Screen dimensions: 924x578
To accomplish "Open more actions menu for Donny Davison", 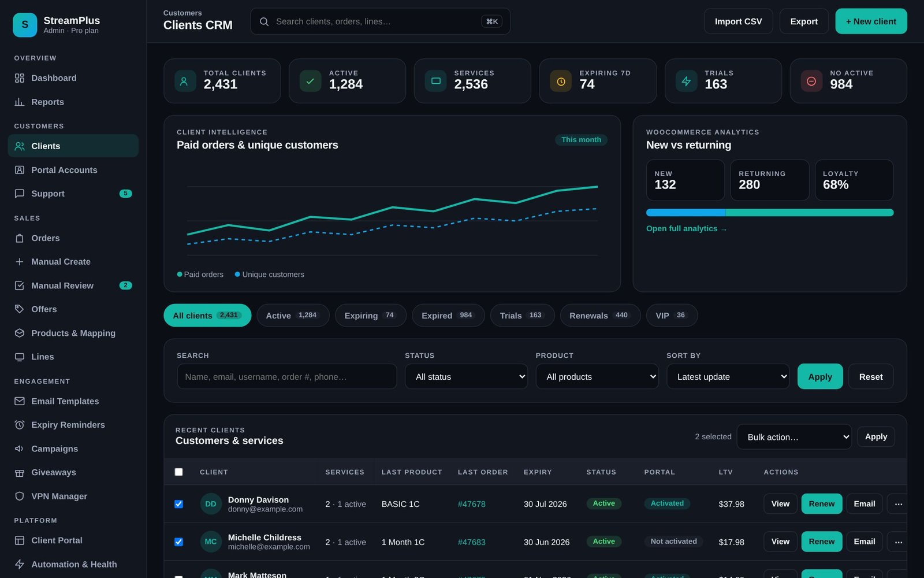I will [898, 504].
